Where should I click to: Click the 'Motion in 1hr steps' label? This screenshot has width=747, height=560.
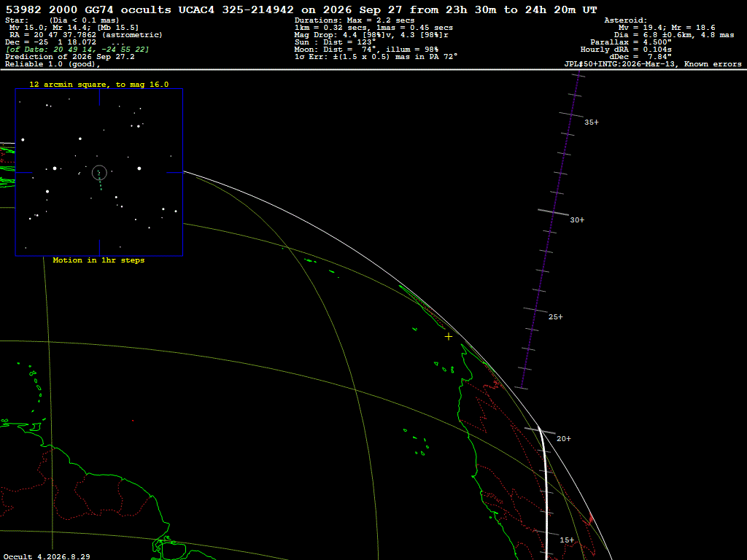coord(98,260)
